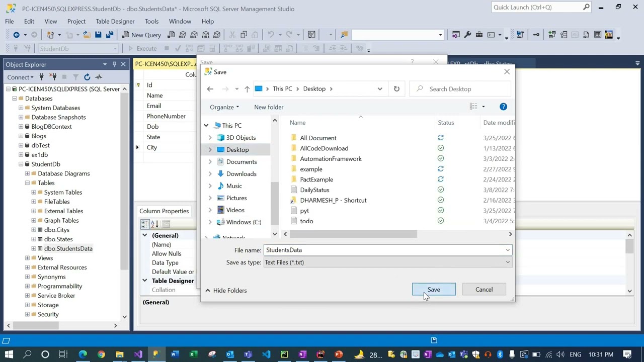Open the Edit menu
Viewport: 644px width, 362px height.
pyautogui.click(x=29, y=21)
